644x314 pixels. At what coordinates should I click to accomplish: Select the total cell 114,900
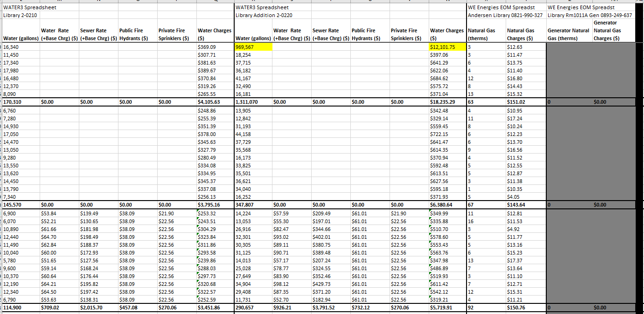click(x=21, y=308)
